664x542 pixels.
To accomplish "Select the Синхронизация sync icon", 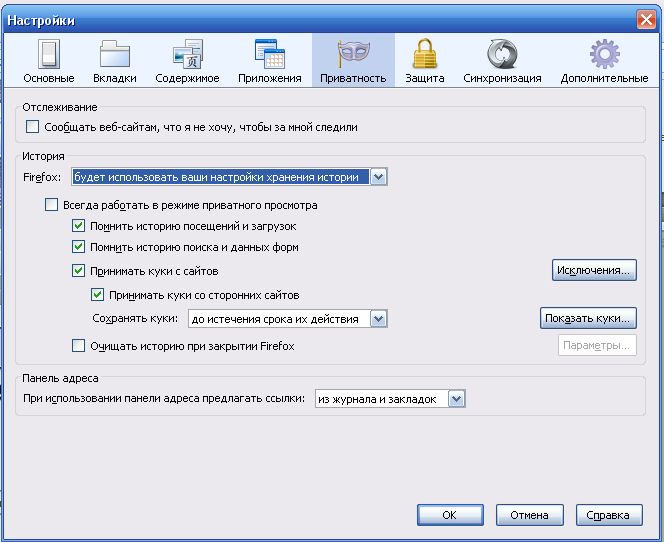I will [502, 55].
